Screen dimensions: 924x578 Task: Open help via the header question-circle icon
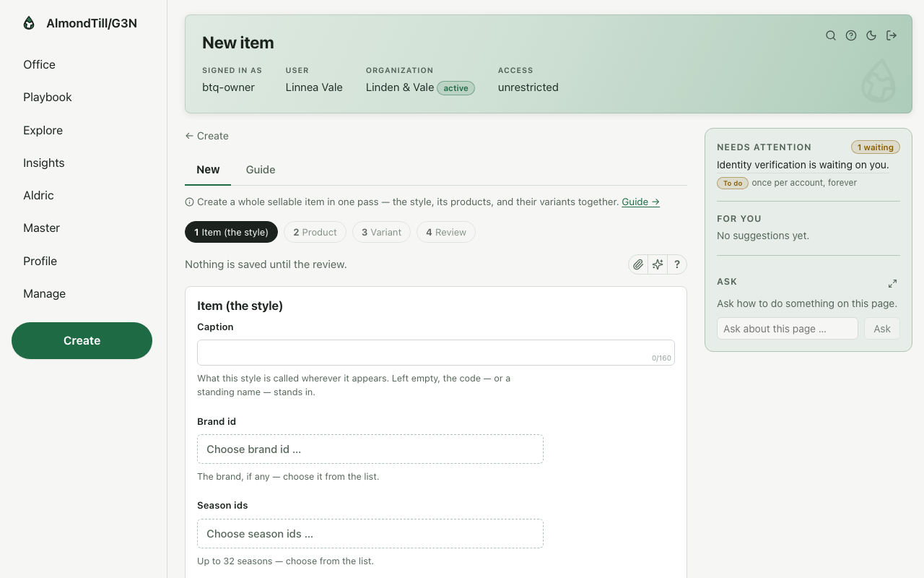point(851,35)
